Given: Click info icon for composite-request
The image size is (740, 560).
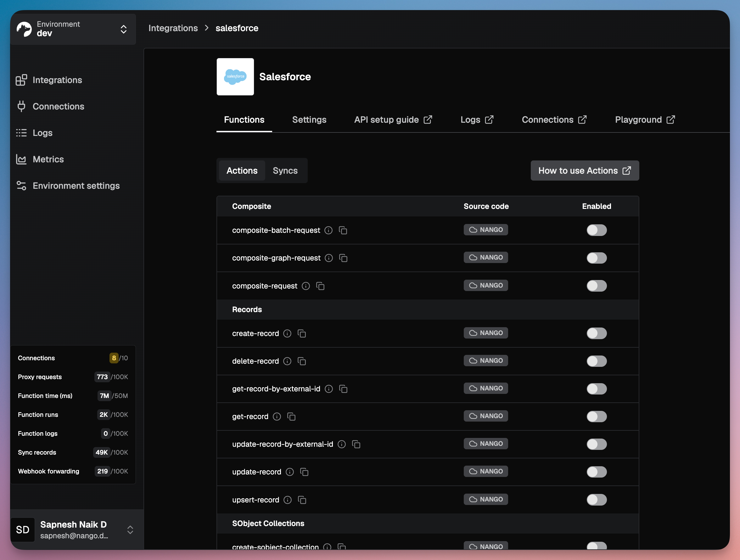Looking at the screenshot, I should click(306, 286).
